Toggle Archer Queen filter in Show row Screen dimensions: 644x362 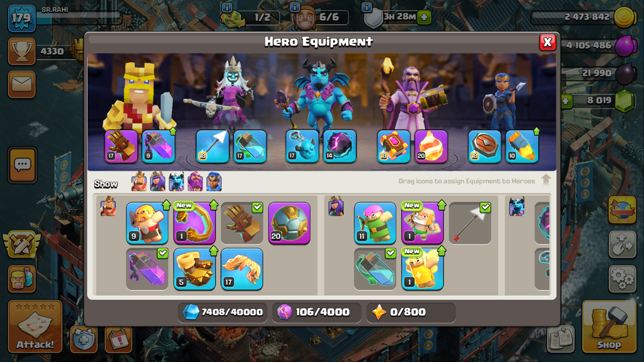[x=158, y=182]
